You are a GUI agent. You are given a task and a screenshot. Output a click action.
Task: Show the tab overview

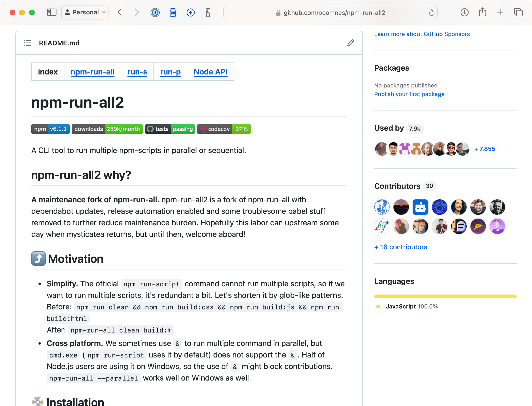point(518,12)
